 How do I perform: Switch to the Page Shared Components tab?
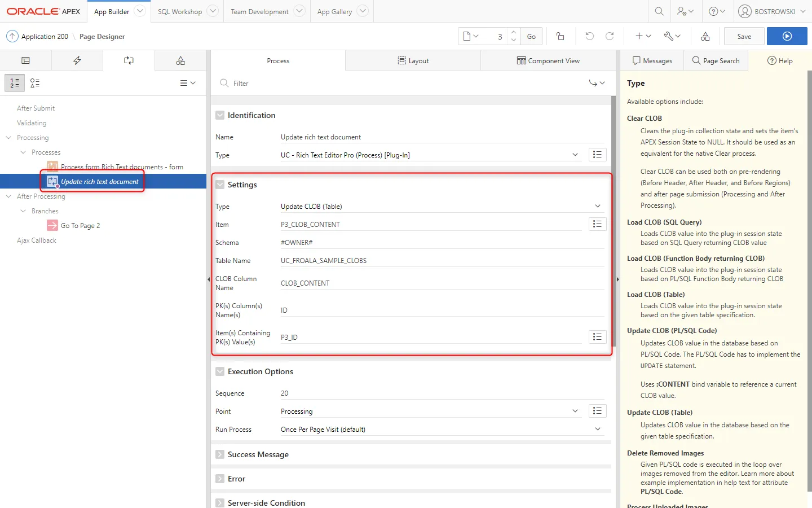[180, 60]
